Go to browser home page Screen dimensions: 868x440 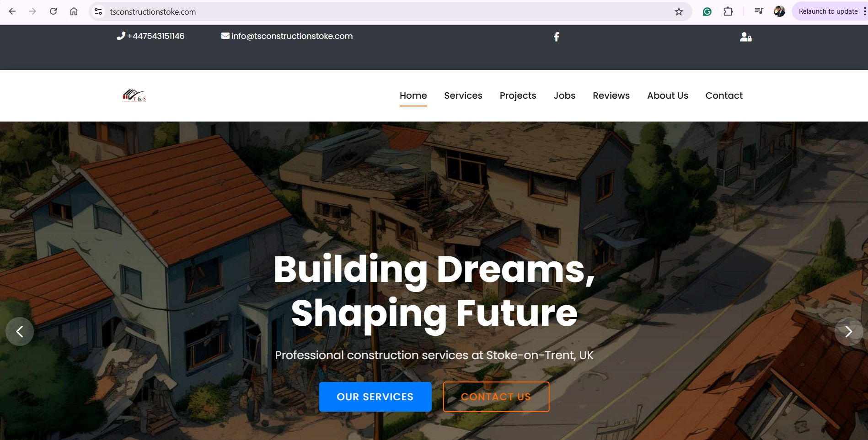pos(74,11)
